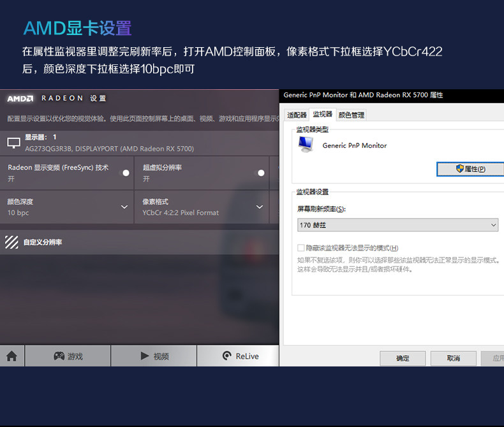The image size is (504, 427).
Task: Open the home icon in Radeon bottom bar
Action: (12, 356)
